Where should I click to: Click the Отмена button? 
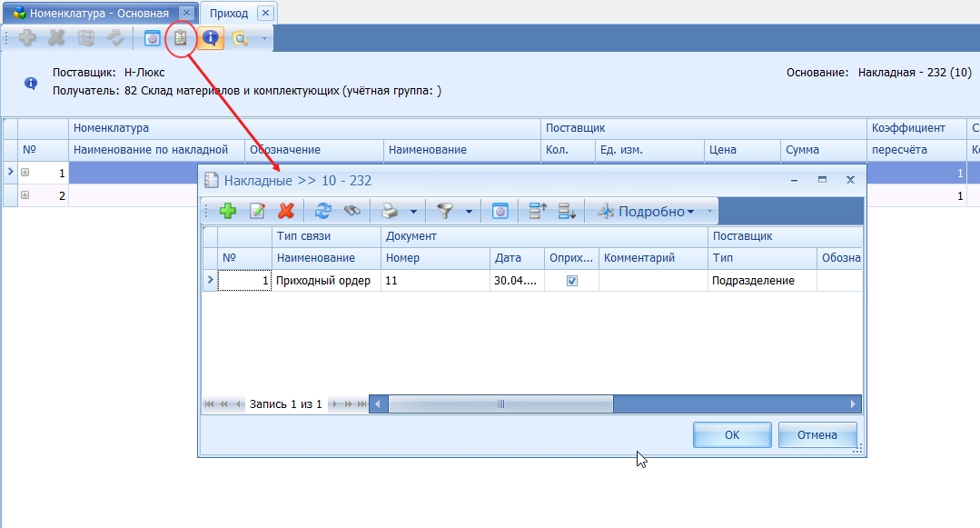coord(817,435)
